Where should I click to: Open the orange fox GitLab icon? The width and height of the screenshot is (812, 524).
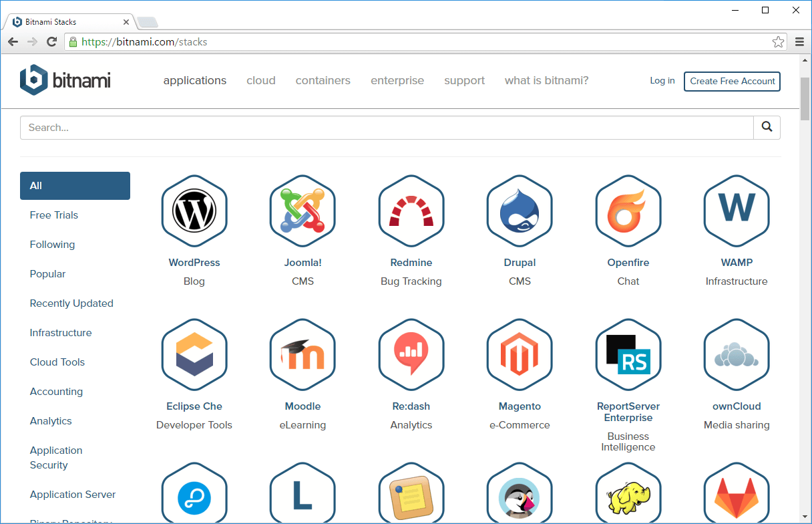737,493
